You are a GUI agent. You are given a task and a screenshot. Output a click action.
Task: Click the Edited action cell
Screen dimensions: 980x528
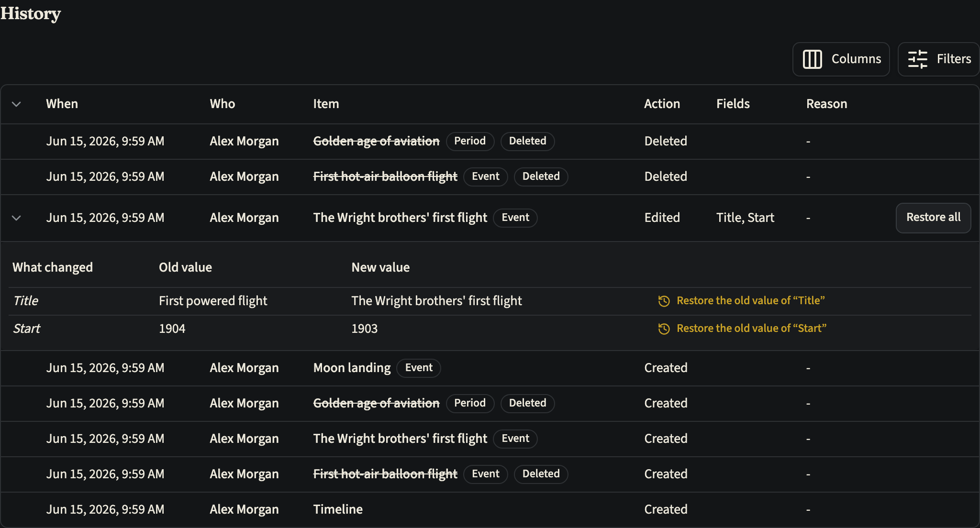click(662, 218)
